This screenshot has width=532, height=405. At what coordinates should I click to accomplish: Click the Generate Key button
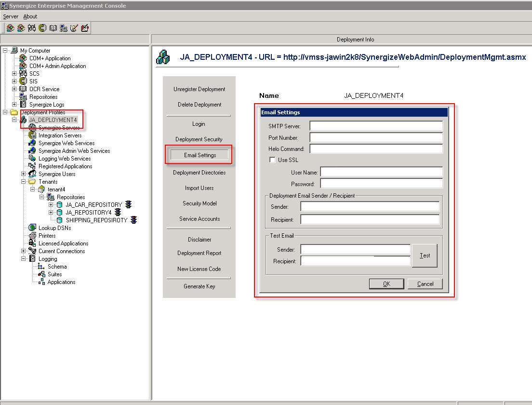click(199, 286)
